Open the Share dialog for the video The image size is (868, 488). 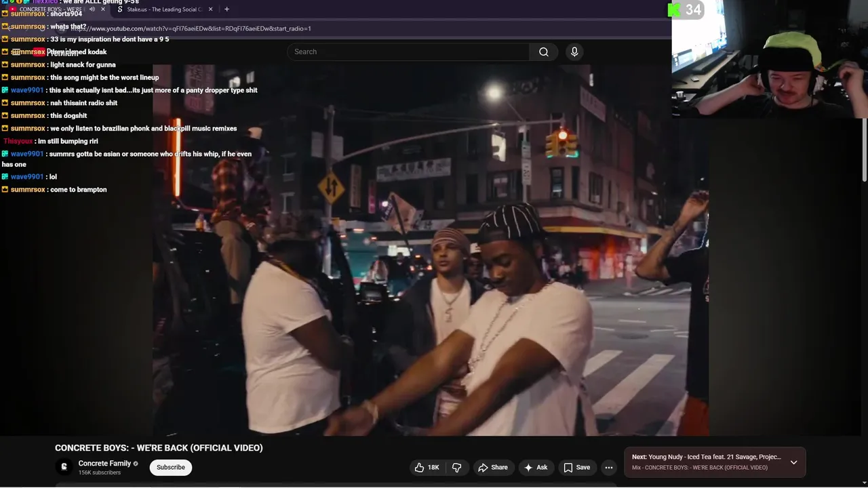tap(492, 468)
